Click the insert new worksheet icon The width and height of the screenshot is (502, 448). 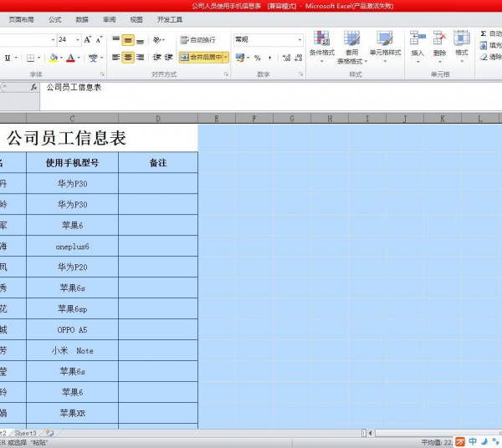click(x=49, y=433)
